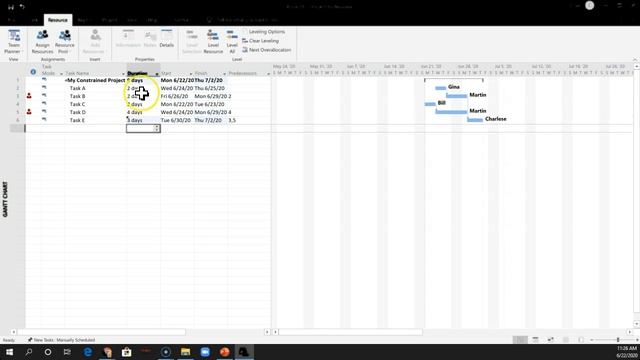640x360 pixels.
Task: Click the Notes button in Properties group
Action: (x=150, y=40)
